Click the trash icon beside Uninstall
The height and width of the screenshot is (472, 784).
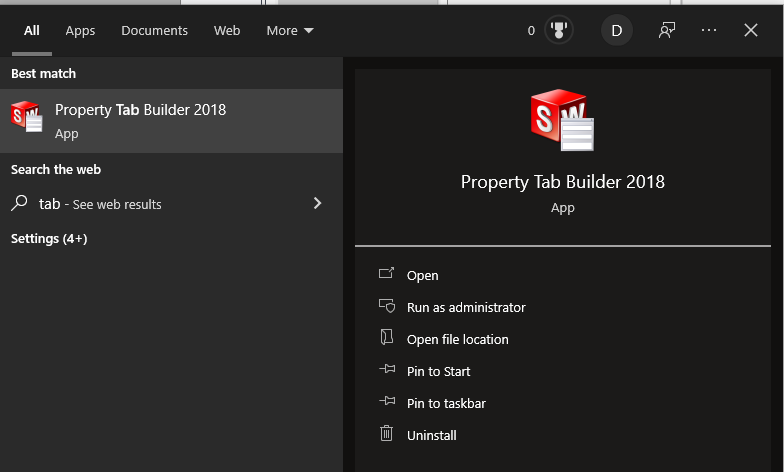(386, 433)
